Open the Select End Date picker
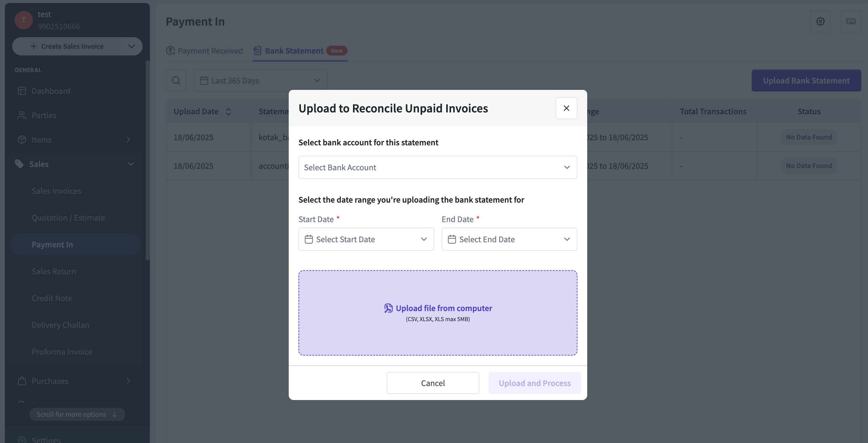 coord(509,239)
